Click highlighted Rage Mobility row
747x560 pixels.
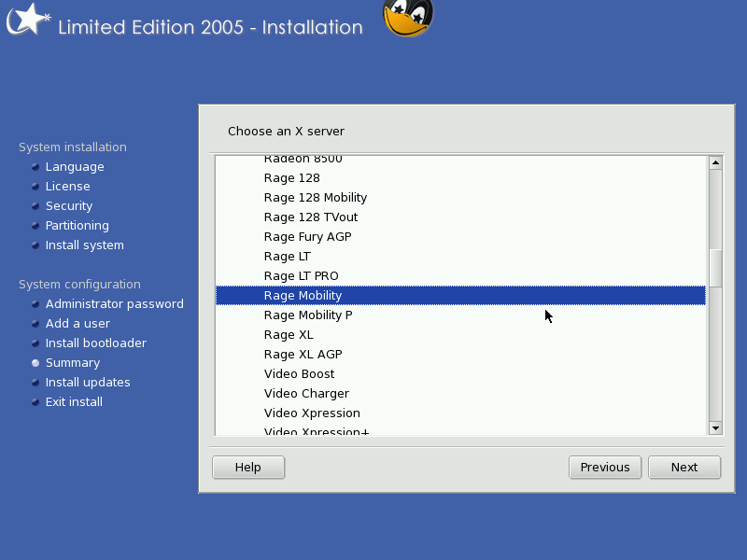460,295
